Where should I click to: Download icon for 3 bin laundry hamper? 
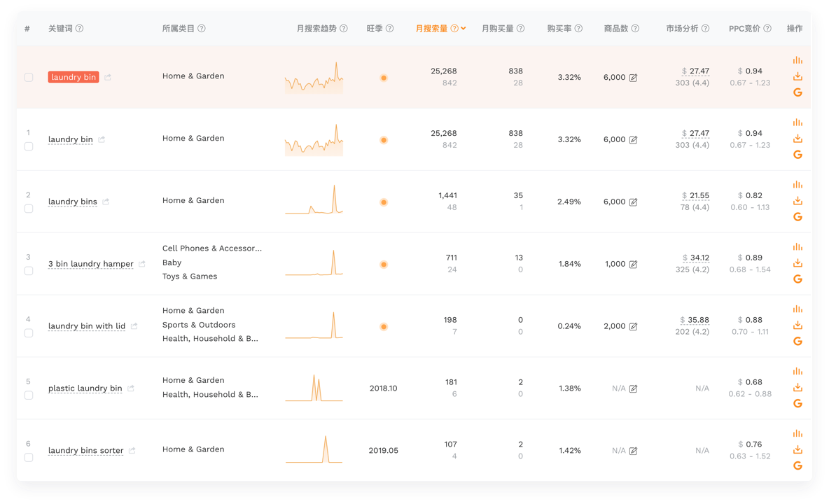797,263
